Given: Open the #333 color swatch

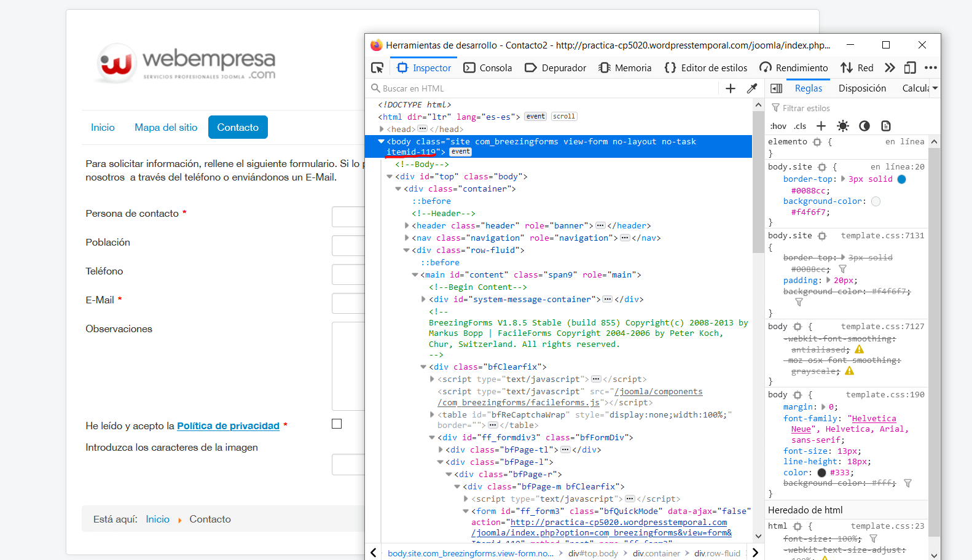Looking at the screenshot, I should tap(822, 473).
